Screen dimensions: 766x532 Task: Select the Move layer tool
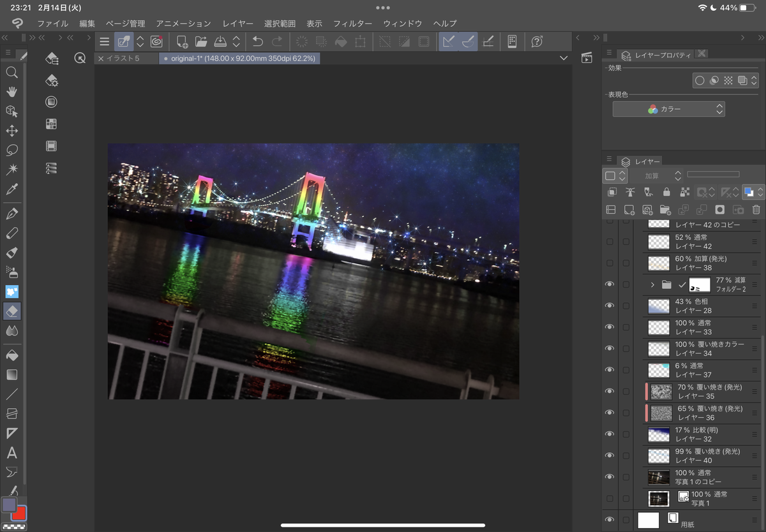tap(11, 131)
